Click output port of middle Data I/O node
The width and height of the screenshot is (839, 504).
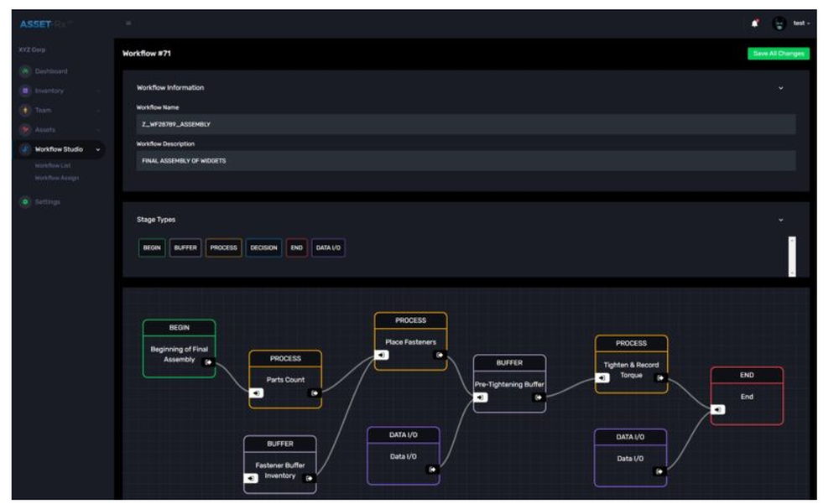pyautogui.click(x=433, y=470)
